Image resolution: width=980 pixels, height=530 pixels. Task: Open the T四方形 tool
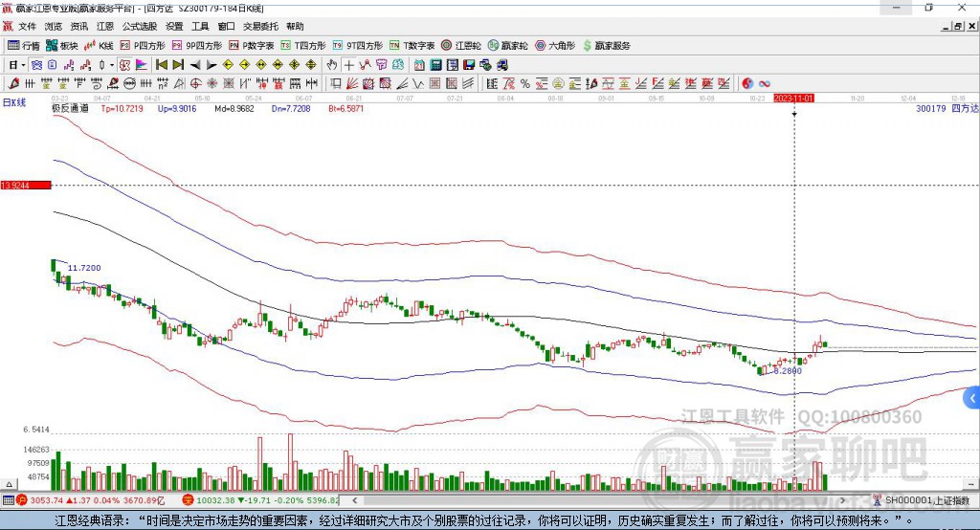(x=303, y=46)
